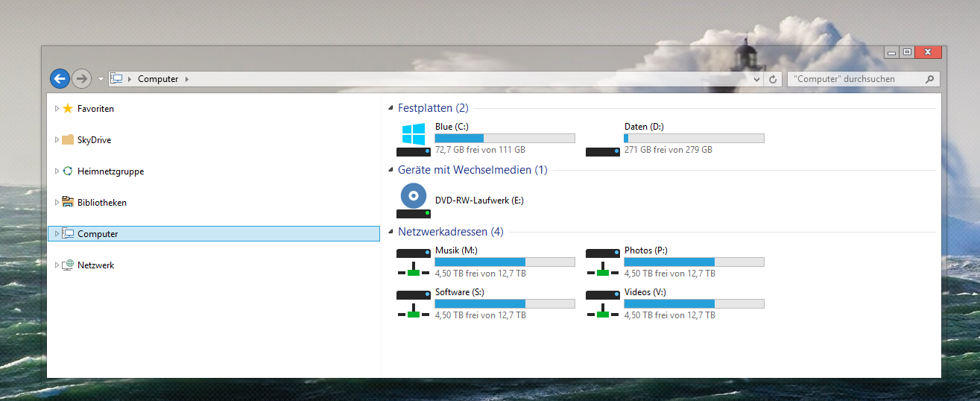
Task: Click the blue Back arrow button
Action: (x=60, y=78)
